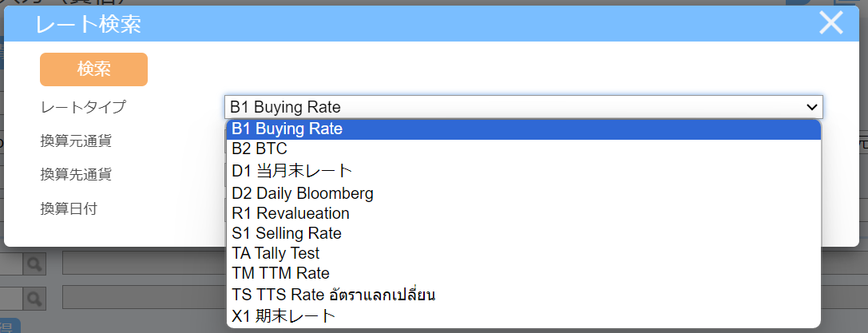Close the レート検索 dialog with X
868x333 pixels.
click(x=831, y=23)
